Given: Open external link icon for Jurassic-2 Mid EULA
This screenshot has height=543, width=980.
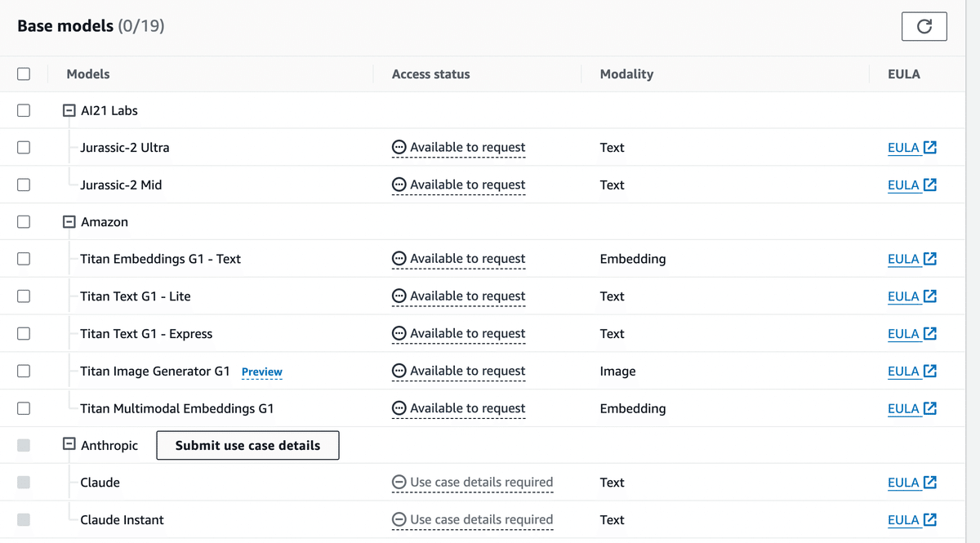Looking at the screenshot, I should point(930,185).
